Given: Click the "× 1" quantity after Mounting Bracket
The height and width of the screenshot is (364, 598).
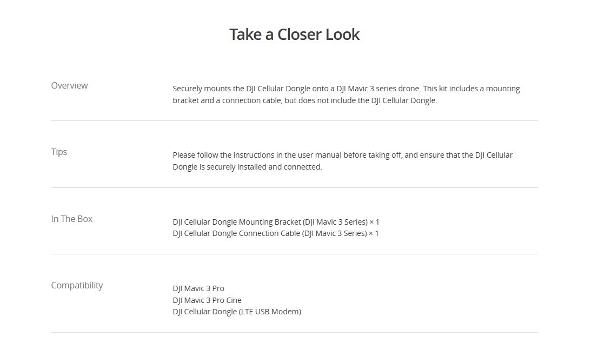Looking at the screenshot, I should tap(374, 222).
